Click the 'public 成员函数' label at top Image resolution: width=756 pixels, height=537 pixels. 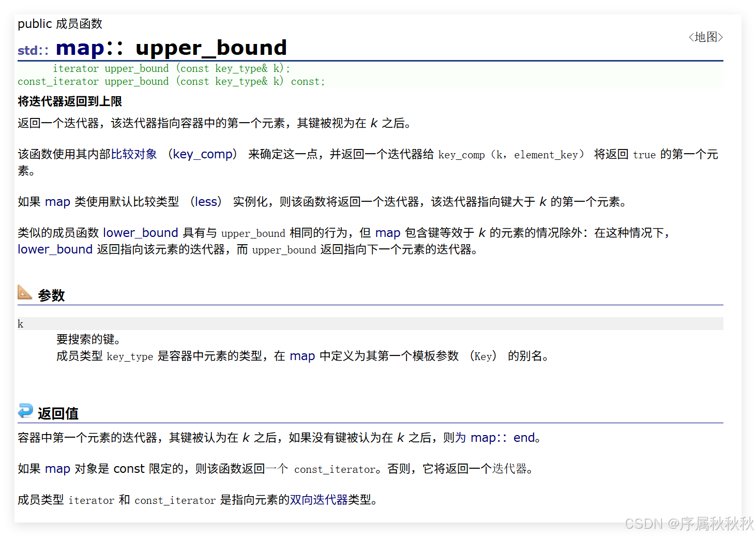(x=60, y=24)
